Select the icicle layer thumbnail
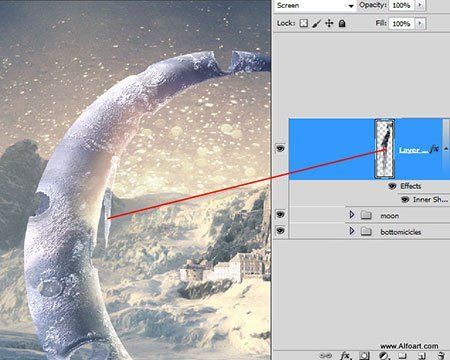Screen dimensions: 450x360 [x=385, y=149]
